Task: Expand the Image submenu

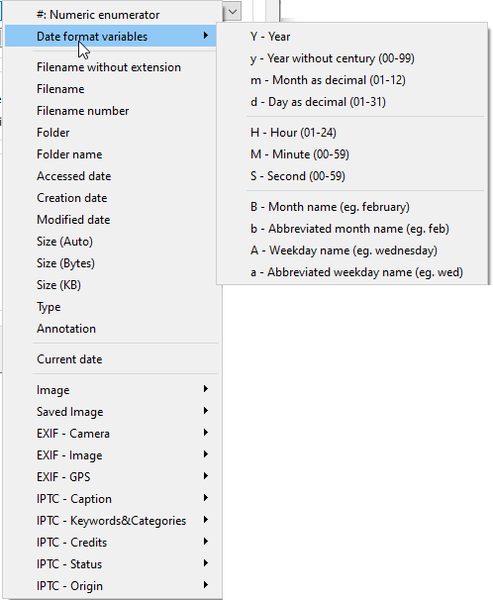Action: 113,390
